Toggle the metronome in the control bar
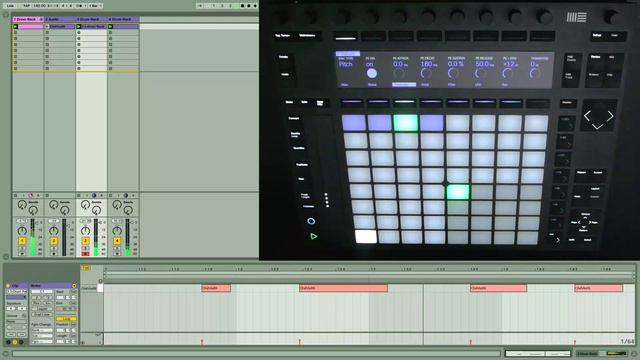This screenshot has width=640, height=360. [x=80, y=6]
